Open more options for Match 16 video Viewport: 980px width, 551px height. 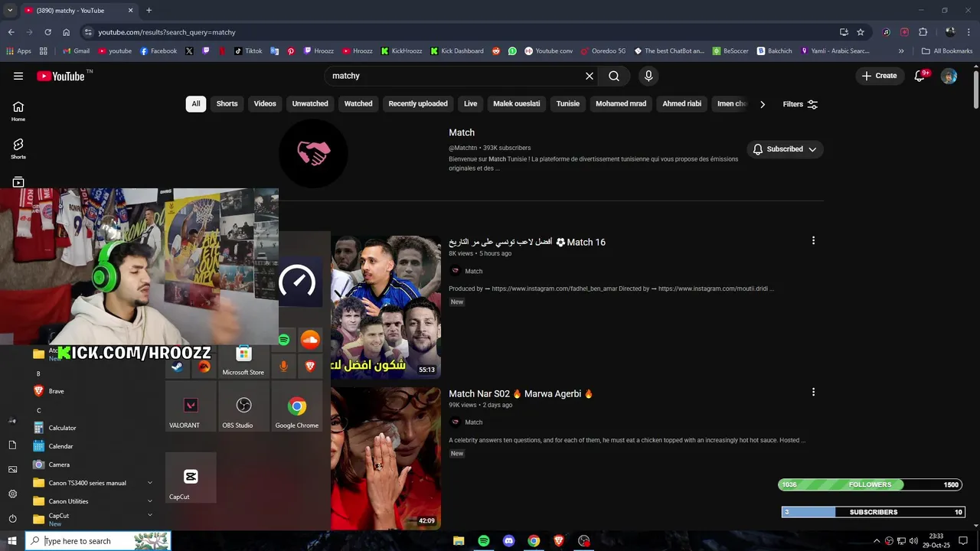coord(813,240)
